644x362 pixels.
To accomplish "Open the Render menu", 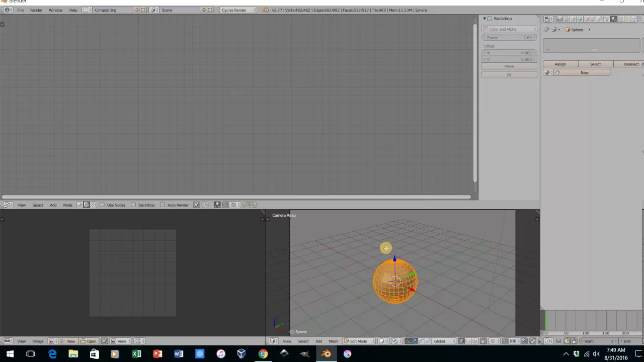I will [36, 10].
